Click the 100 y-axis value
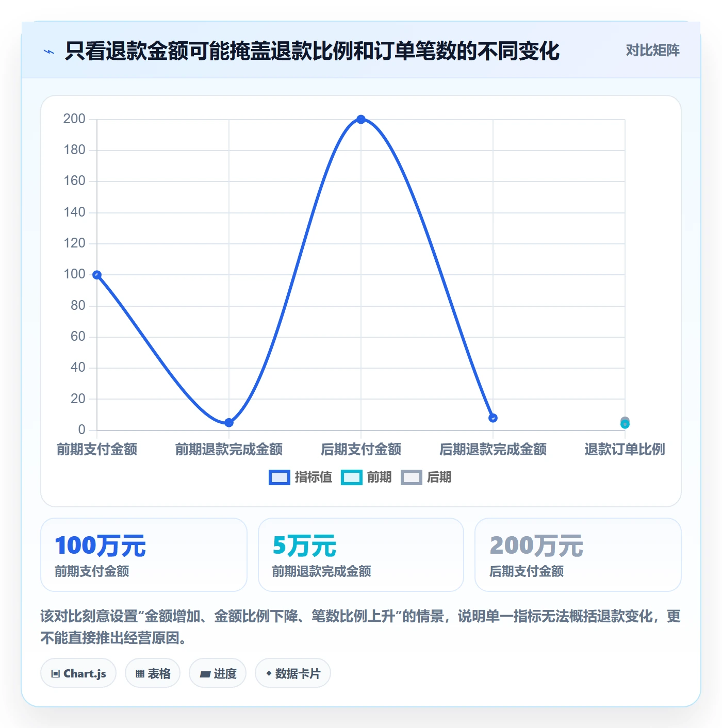Image resolution: width=722 pixels, height=728 pixels. coord(74,274)
